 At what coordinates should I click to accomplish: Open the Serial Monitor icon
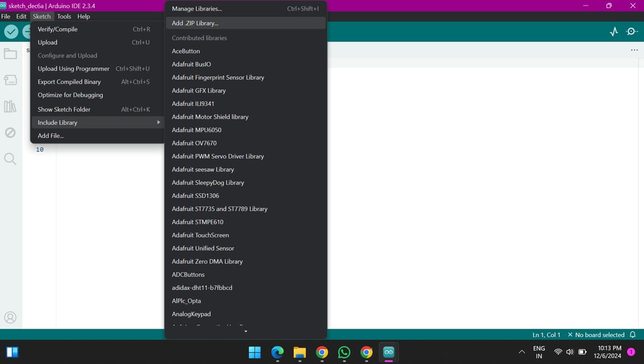pos(631,31)
